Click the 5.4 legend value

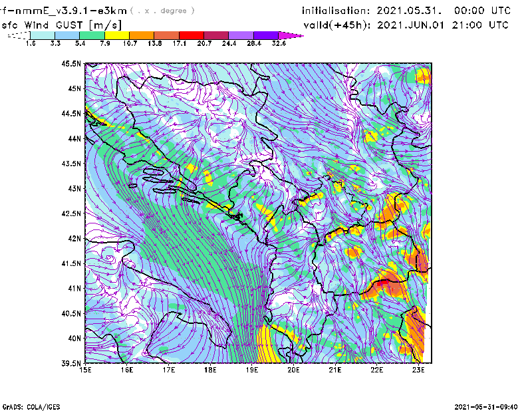[80, 43]
